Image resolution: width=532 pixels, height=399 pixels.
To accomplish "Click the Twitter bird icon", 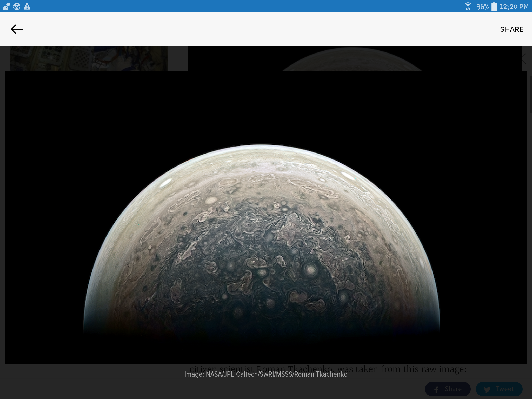I will point(487,389).
